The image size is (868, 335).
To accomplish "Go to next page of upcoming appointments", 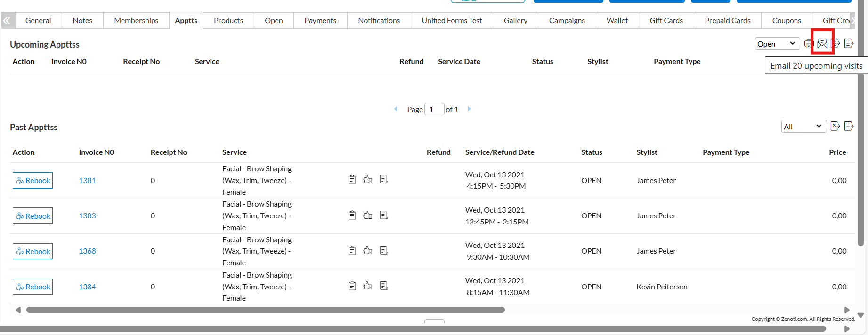I will (x=469, y=109).
